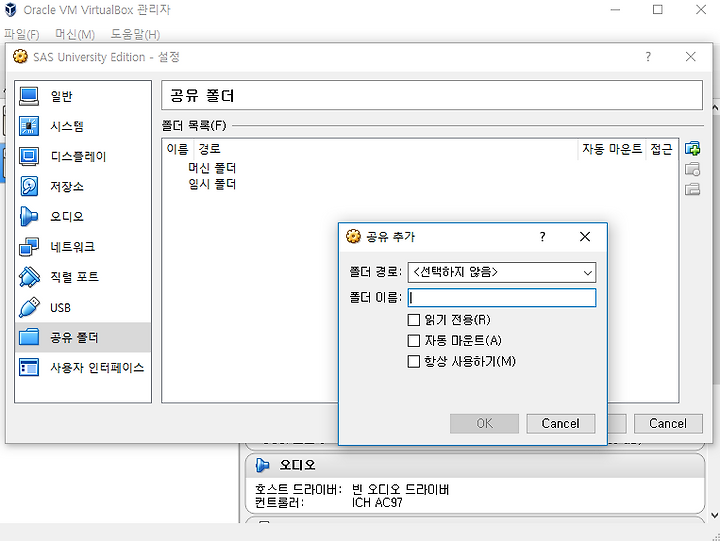720x541 pixels.
Task: Click remove shared folder icon
Action: click(x=692, y=189)
